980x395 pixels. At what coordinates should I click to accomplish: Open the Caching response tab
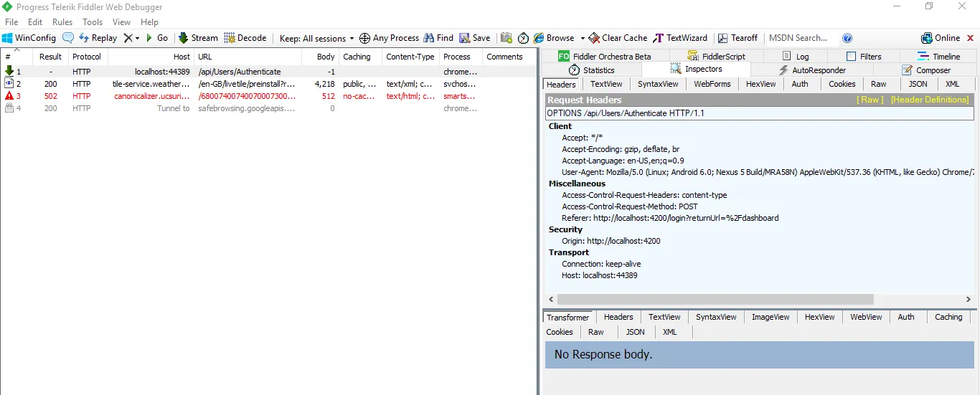click(x=948, y=317)
